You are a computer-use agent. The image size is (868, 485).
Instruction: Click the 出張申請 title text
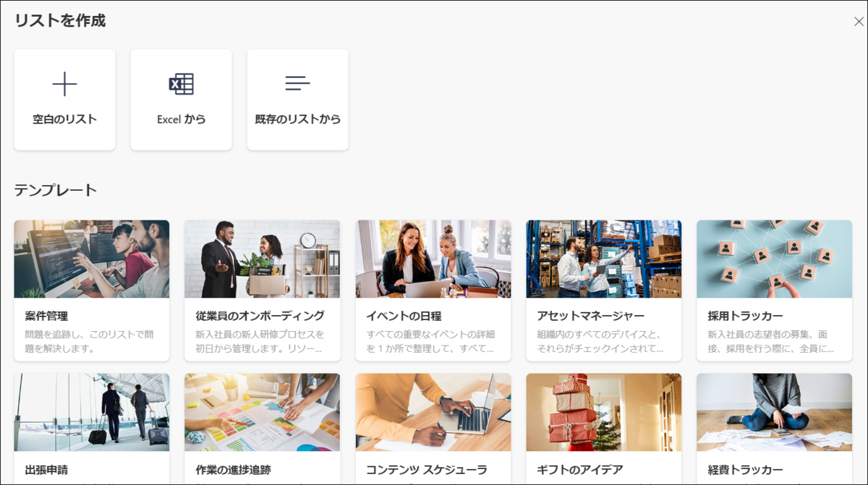coord(46,470)
